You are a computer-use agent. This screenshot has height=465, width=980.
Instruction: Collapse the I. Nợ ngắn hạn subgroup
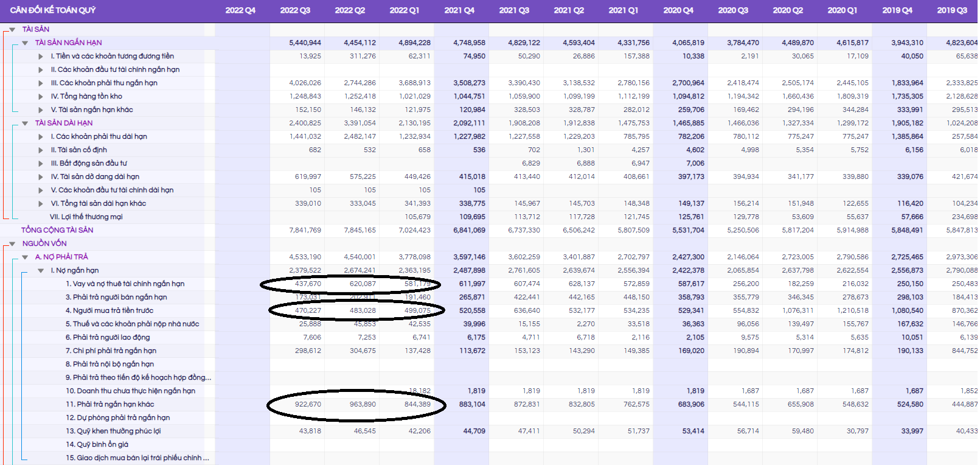coord(41,271)
